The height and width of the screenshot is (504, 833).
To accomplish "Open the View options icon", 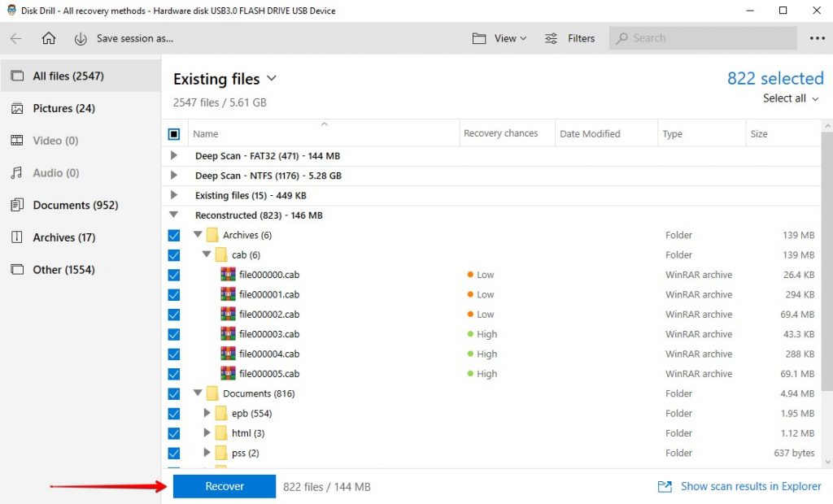I will [x=480, y=37].
